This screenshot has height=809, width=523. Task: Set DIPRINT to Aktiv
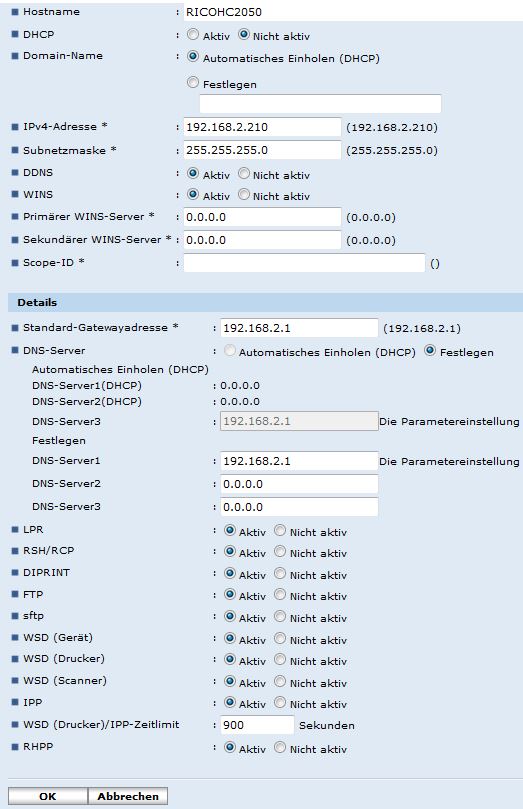230,573
